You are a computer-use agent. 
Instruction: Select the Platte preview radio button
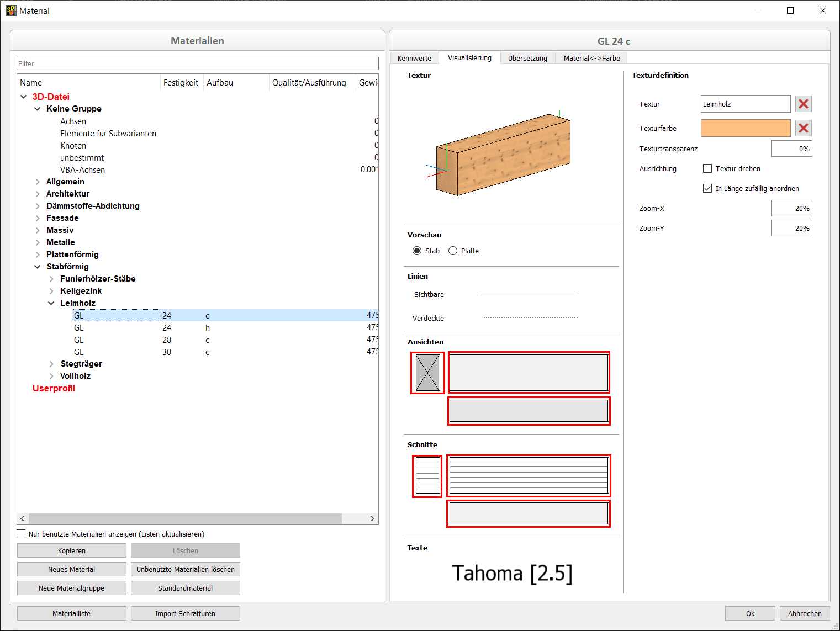(x=453, y=251)
